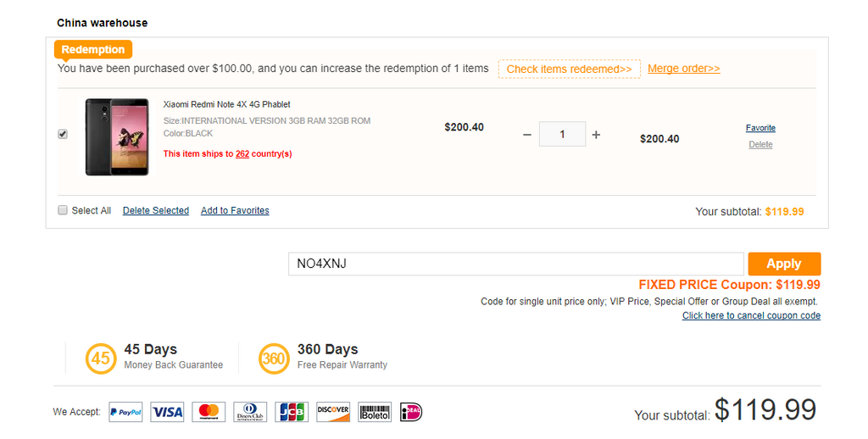
Task: Click the quantity input field
Action: pos(561,135)
